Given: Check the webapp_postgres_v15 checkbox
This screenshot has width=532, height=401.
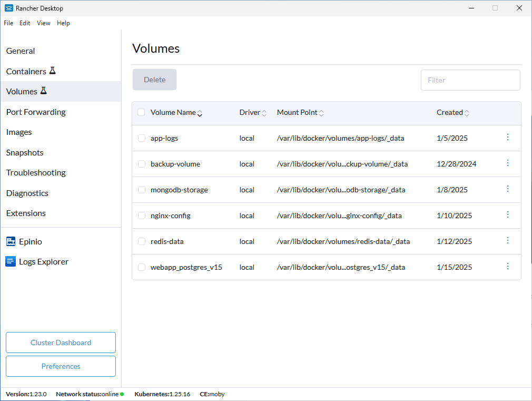Looking at the screenshot, I should click(x=142, y=267).
